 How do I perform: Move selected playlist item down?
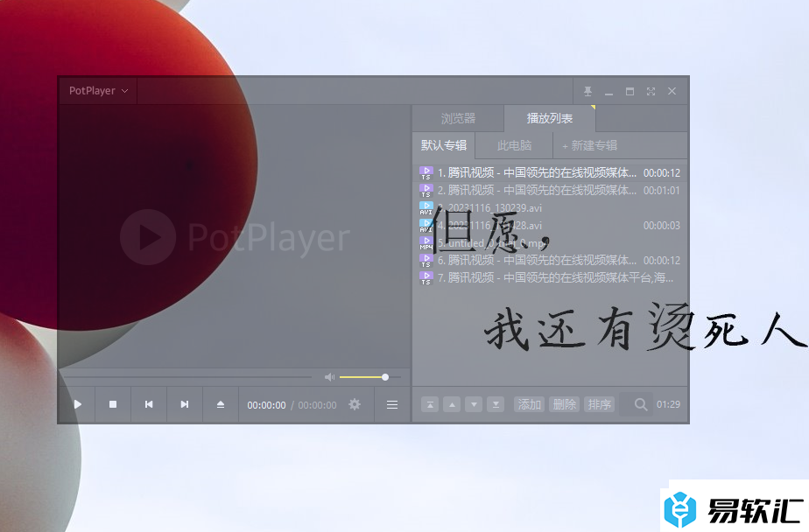pyautogui.click(x=474, y=404)
